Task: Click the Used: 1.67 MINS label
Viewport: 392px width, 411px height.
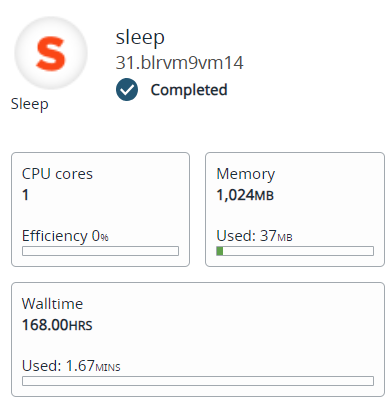Action: (x=71, y=366)
